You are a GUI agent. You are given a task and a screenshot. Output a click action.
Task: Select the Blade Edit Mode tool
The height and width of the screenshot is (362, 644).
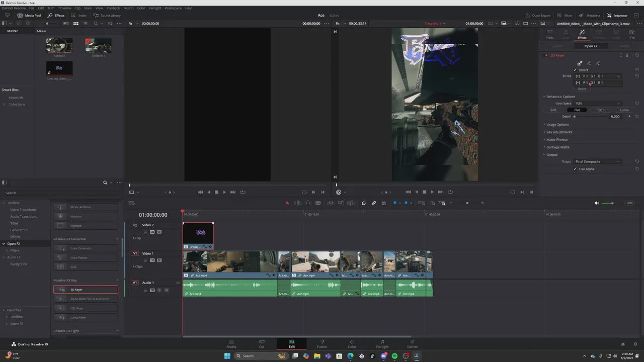click(x=318, y=203)
